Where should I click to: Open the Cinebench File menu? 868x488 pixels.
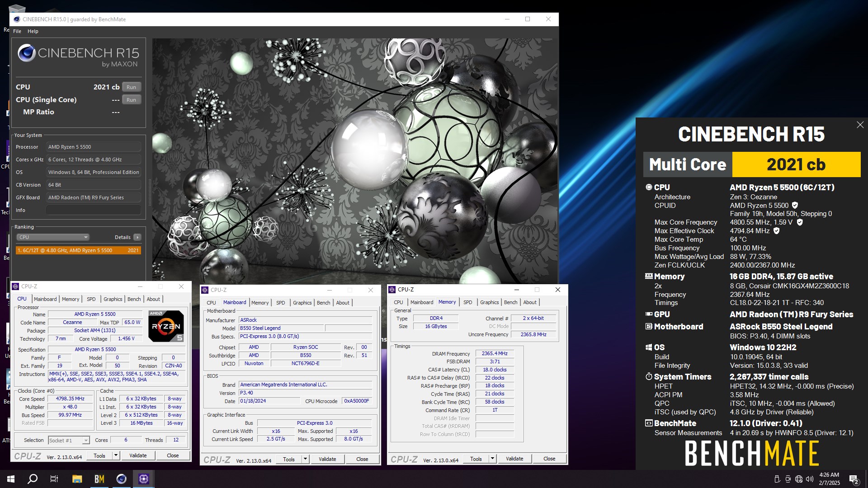[17, 31]
